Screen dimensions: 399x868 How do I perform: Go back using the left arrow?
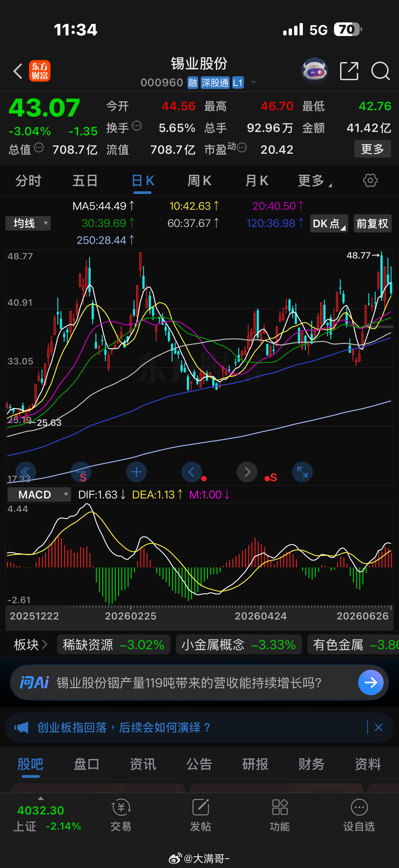18,71
